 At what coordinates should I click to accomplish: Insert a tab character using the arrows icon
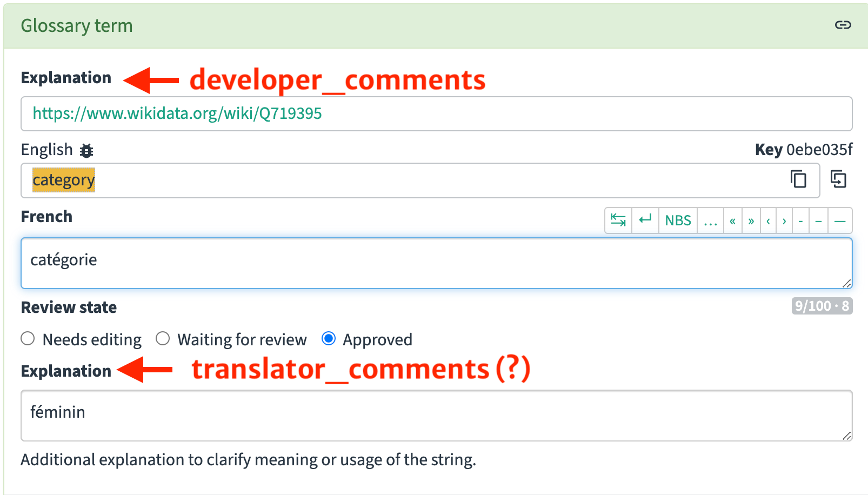click(x=618, y=220)
